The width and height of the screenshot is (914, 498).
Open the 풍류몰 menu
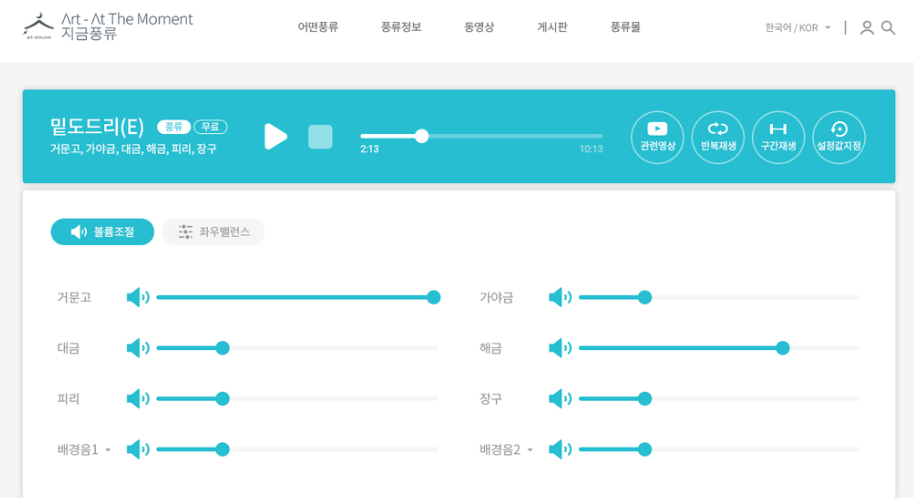tap(625, 27)
